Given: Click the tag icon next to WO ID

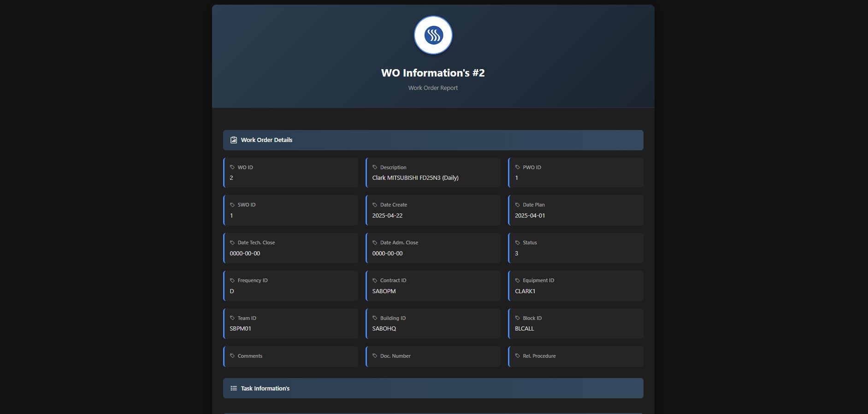Looking at the screenshot, I should [x=232, y=167].
